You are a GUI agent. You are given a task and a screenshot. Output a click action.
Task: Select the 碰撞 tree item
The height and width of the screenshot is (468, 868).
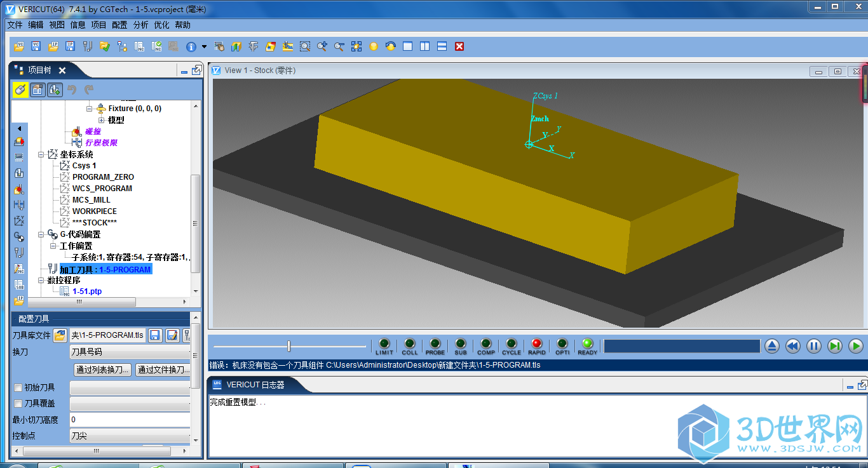pyautogui.click(x=93, y=131)
